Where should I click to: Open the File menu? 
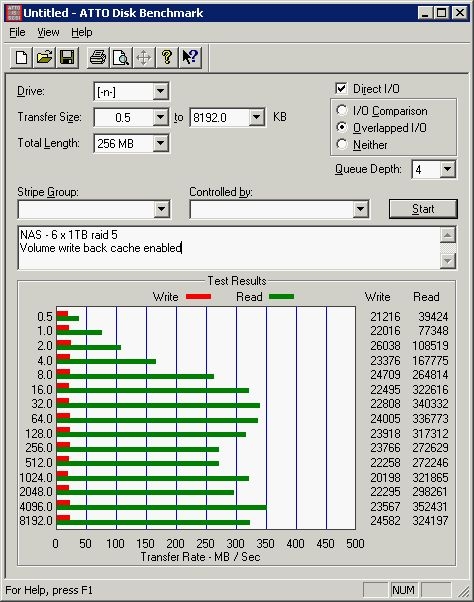pos(17,32)
